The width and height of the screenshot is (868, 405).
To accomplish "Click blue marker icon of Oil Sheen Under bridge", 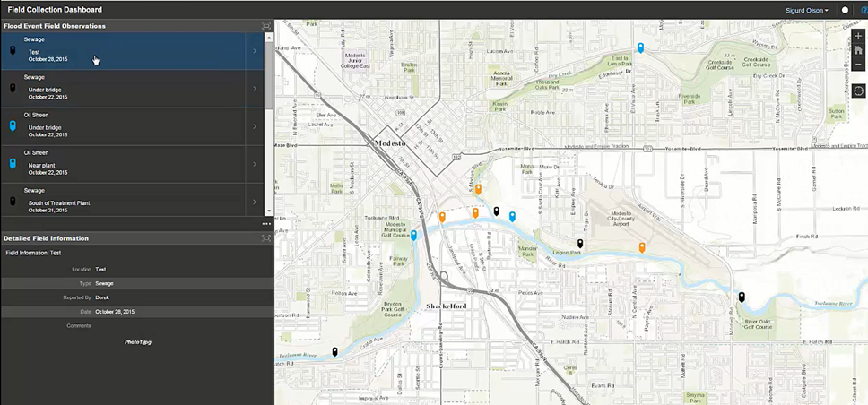I will point(13,126).
